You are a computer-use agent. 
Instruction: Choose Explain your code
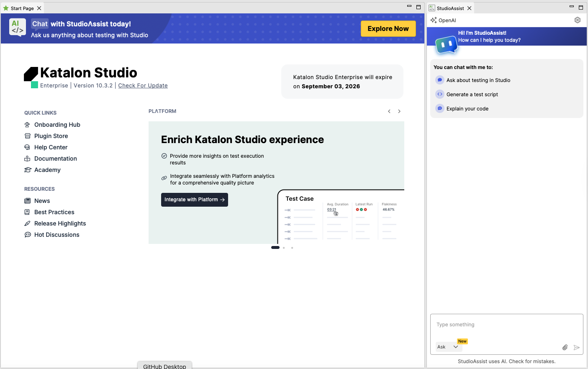pos(467,109)
